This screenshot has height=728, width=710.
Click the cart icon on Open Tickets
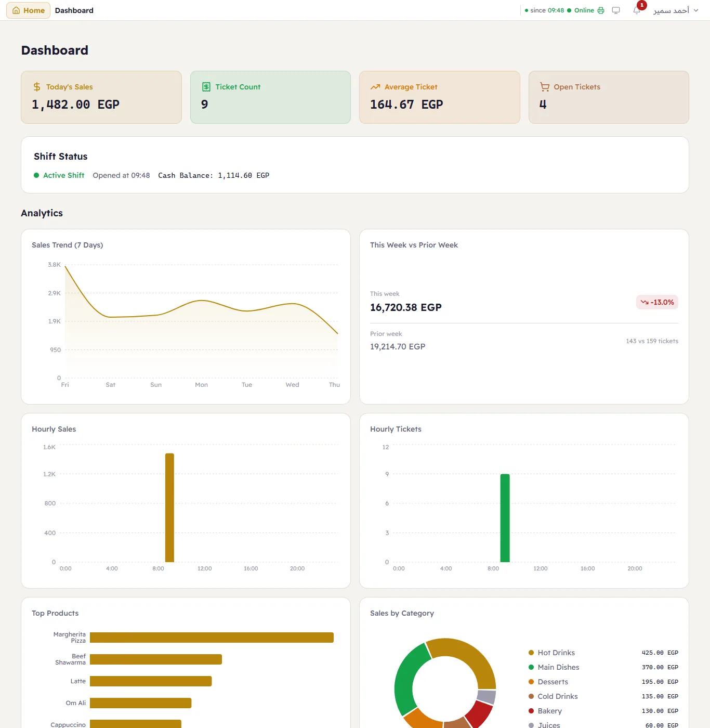[545, 87]
